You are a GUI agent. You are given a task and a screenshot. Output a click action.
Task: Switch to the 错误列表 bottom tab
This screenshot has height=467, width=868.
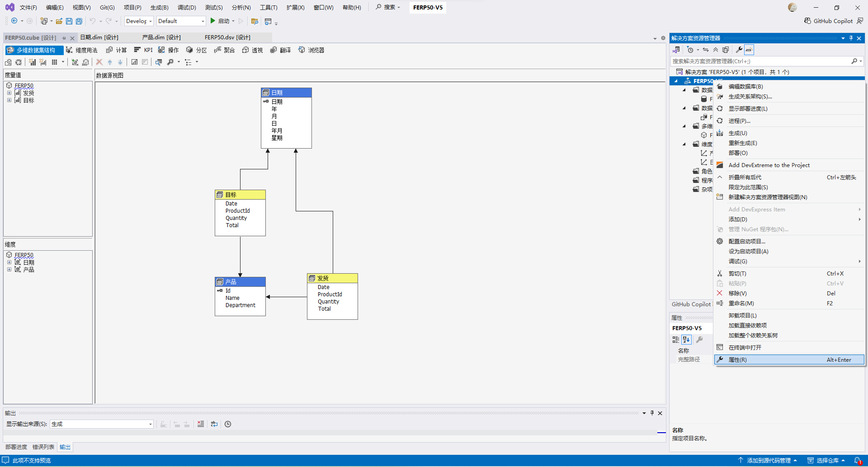point(43,447)
